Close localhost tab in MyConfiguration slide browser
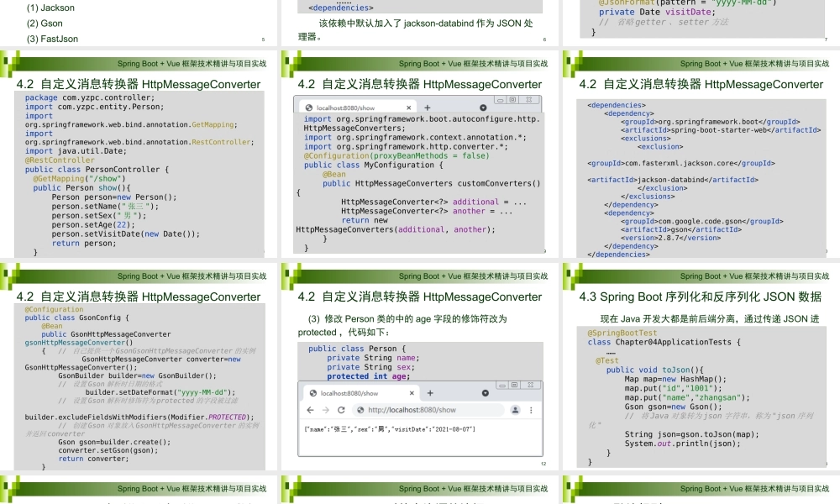Viewport: 840px width, 504px height. tap(408, 108)
